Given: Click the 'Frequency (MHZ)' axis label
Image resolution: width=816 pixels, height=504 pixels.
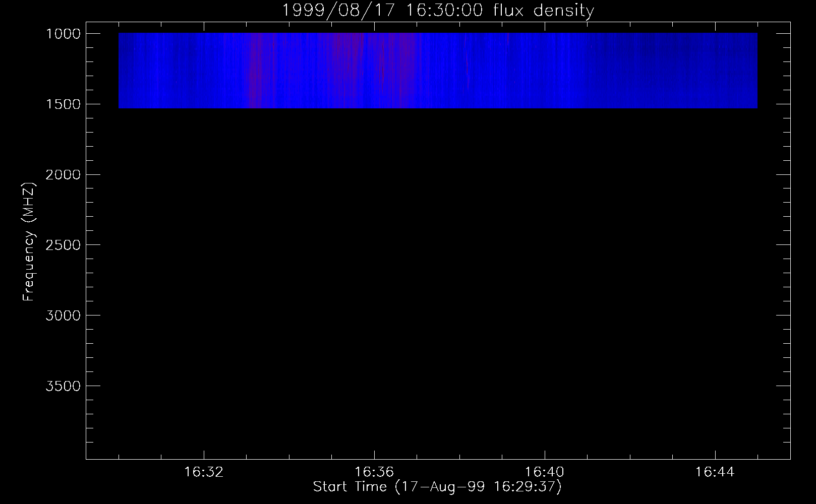Looking at the screenshot, I should coord(29,242).
